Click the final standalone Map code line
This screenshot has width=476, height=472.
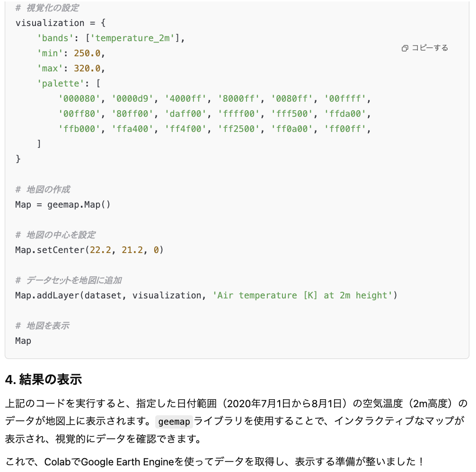coord(23,341)
